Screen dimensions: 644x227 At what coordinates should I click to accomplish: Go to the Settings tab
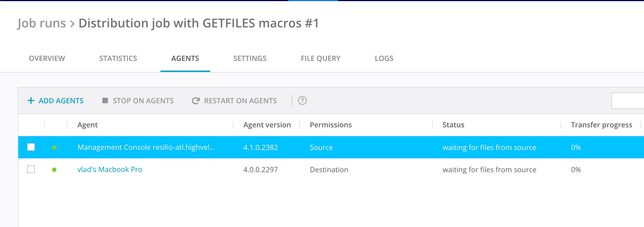(x=250, y=58)
